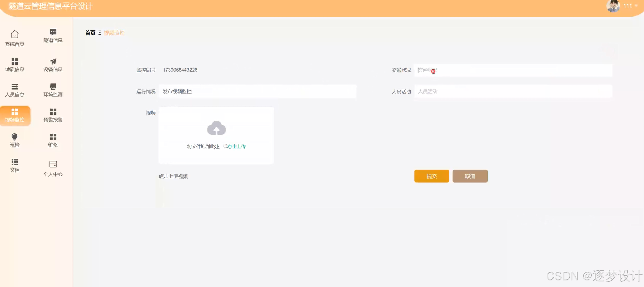This screenshot has height=287, width=644.
Task: Focus the 交通状况 input field
Action: coord(513,70)
